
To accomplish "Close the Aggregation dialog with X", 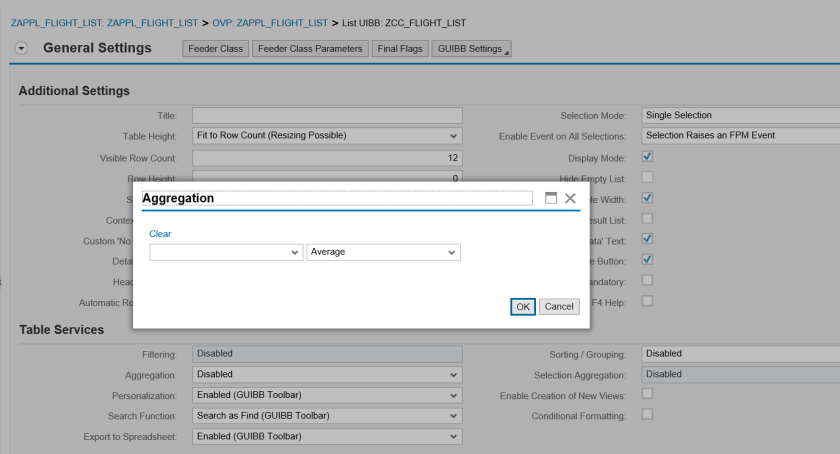I will click(570, 199).
